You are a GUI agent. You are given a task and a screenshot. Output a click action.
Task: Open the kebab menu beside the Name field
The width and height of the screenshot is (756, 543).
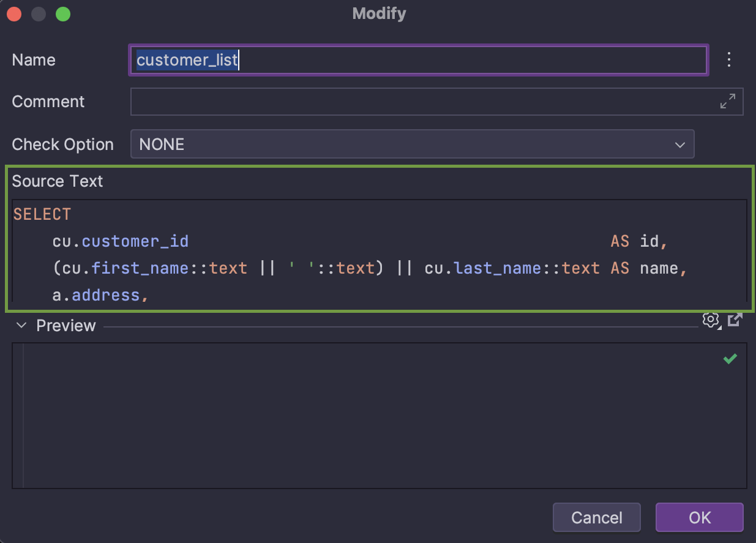729,59
